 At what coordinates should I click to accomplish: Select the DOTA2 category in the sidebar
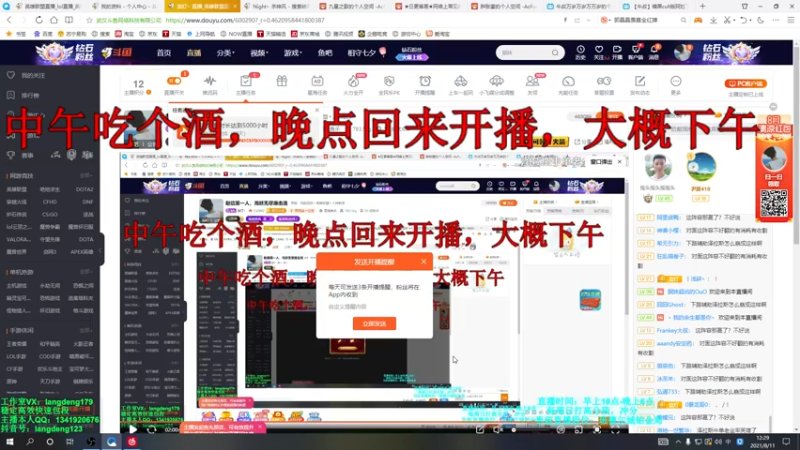[x=84, y=189]
